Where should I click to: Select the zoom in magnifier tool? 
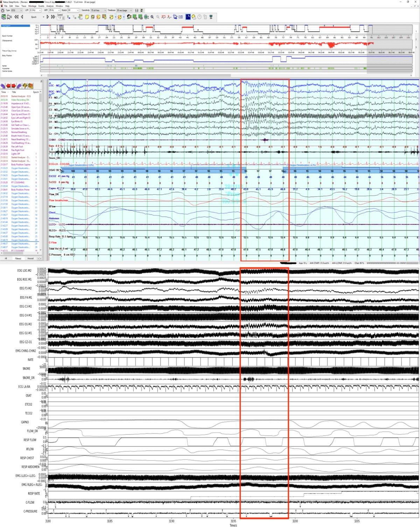coord(152,16)
